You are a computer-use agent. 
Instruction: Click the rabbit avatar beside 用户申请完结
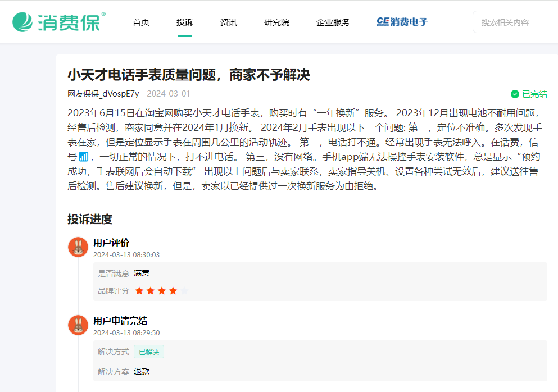click(x=78, y=325)
